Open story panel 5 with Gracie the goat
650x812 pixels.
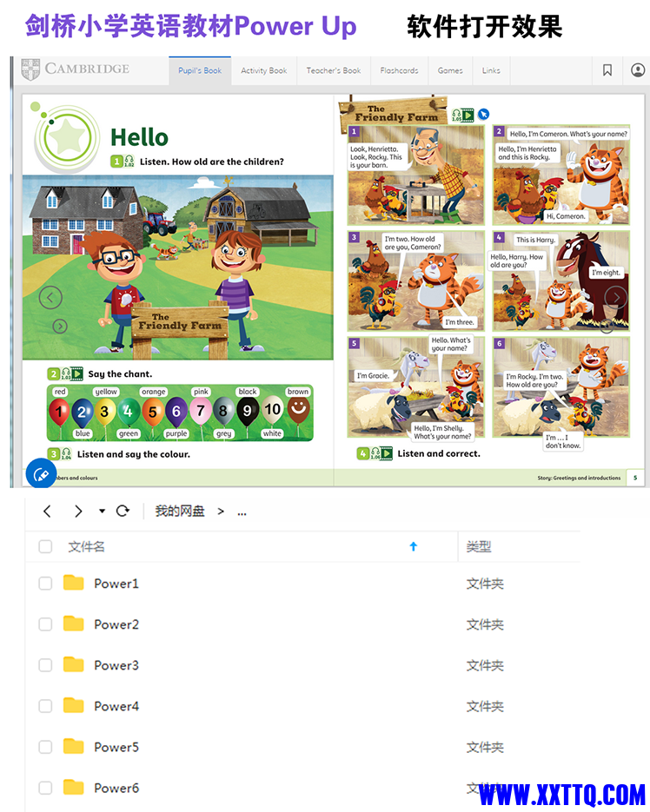[416, 387]
